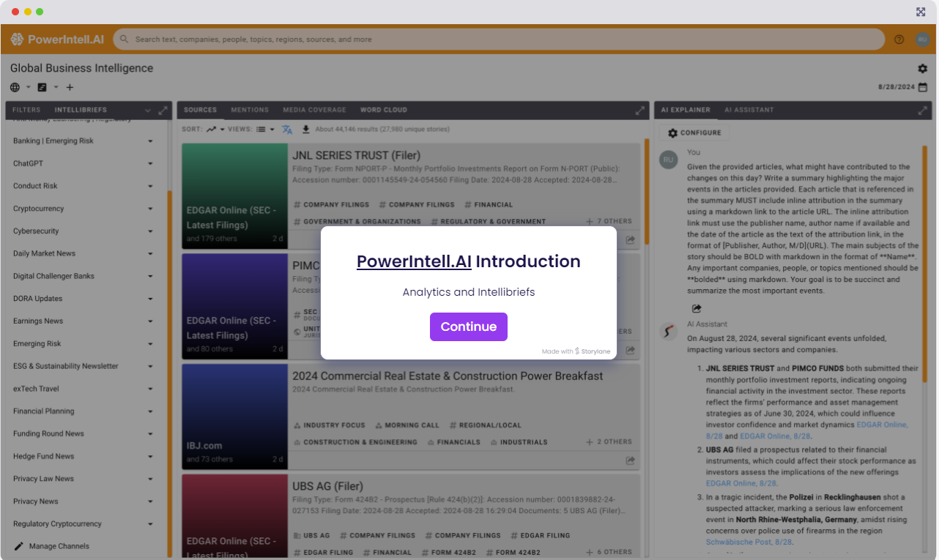The image size is (939, 560).
Task: Share the JNL SERIES TRUST article
Action: click(x=630, y=239)
